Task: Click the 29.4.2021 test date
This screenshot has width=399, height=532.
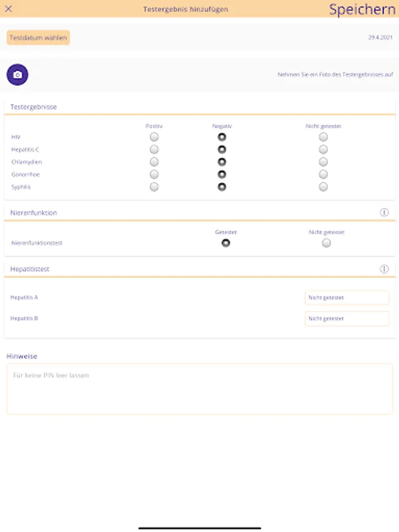Action: pos(380,38)
